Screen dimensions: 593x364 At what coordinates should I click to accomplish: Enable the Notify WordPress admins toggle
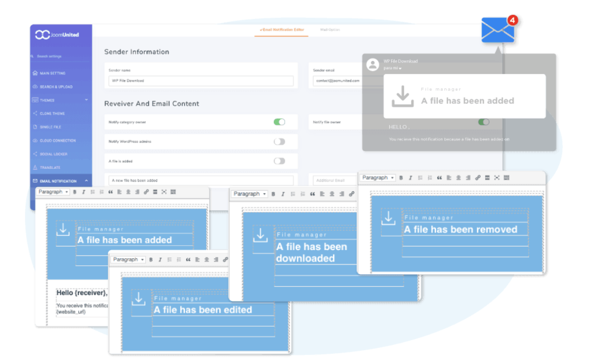(x=280, y=141)
